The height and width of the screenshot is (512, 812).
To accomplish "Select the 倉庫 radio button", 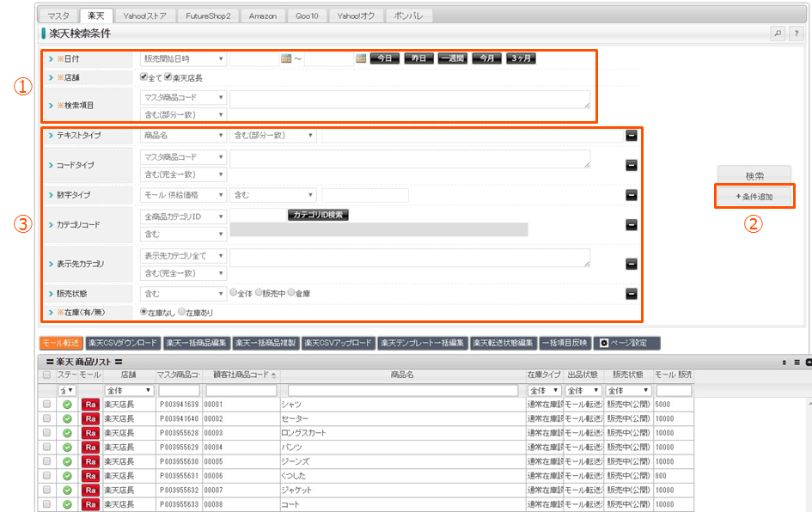I will pyautogui.click(x=291, y=293).
